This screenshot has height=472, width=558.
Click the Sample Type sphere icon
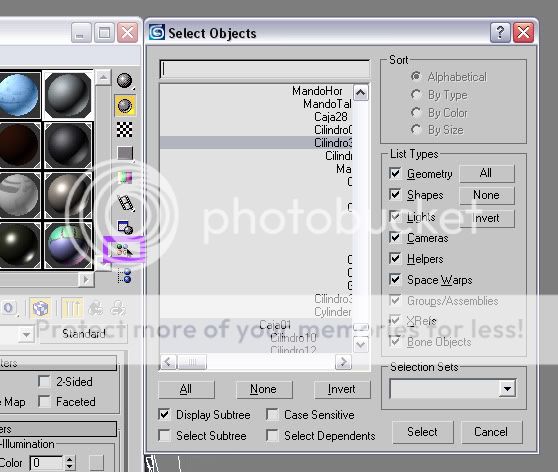click(x=124, y=81)
